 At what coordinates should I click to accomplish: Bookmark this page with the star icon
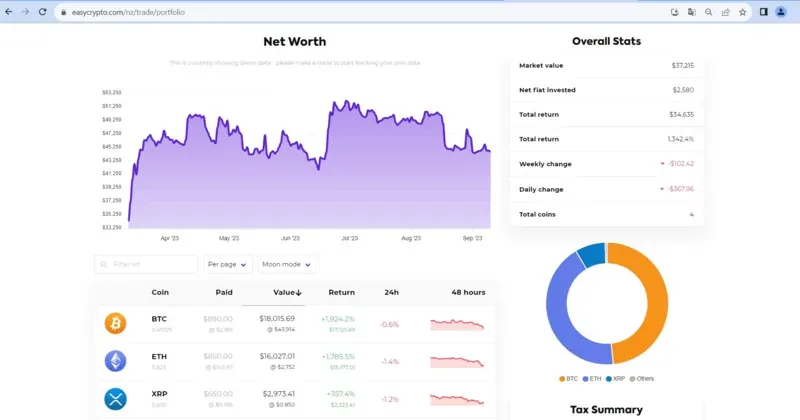pyautogui.click(x=742, y=12)
